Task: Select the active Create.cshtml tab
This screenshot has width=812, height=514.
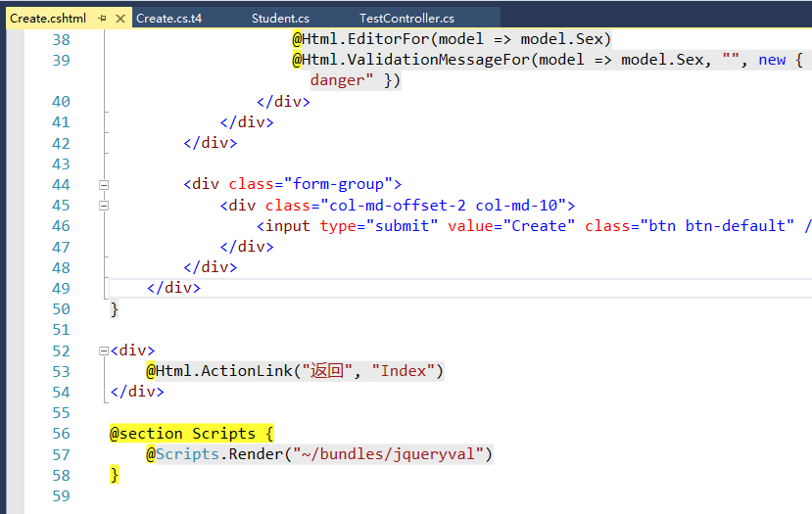Action: 49,18
